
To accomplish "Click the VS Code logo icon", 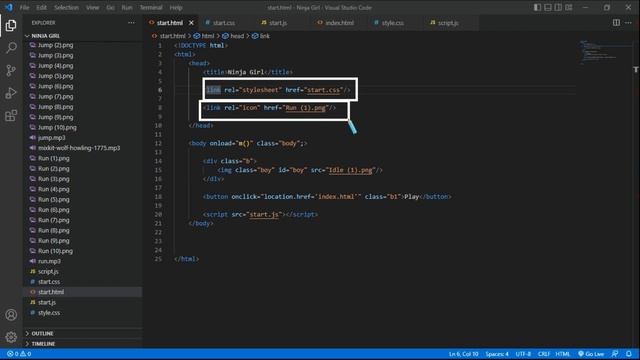I will 9,7.
